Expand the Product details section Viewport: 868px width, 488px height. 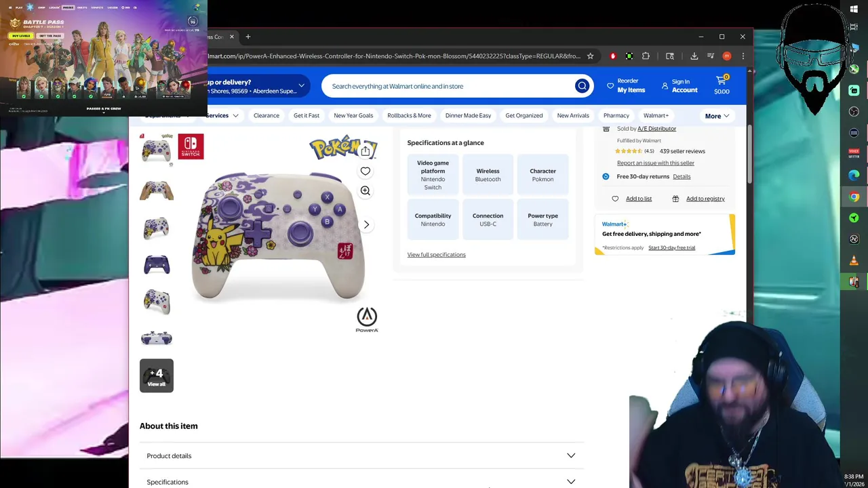tap(361, 455)
